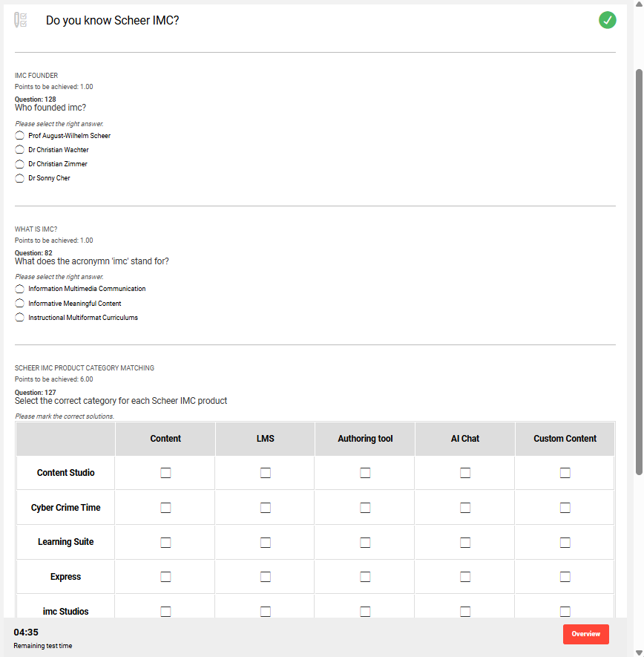Check Learning Suite under Content
The height and width of the screenshot is (657, 644).
tap(165, 542)
